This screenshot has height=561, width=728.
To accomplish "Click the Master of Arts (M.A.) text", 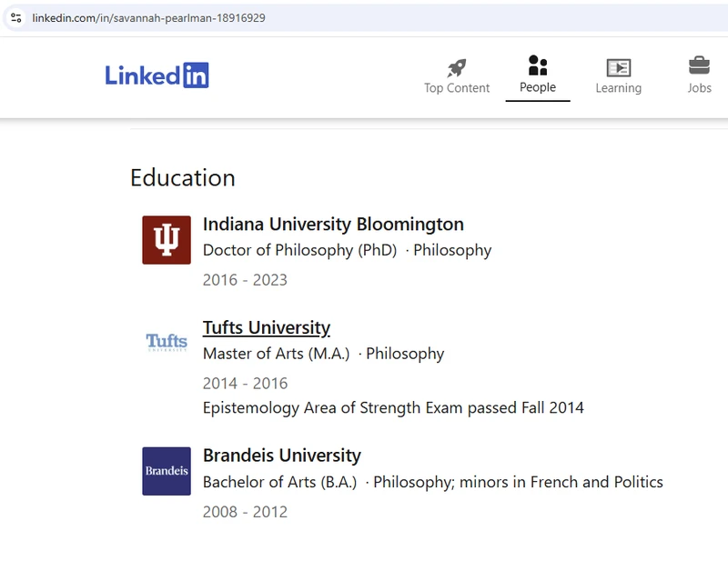I will 276,354.
